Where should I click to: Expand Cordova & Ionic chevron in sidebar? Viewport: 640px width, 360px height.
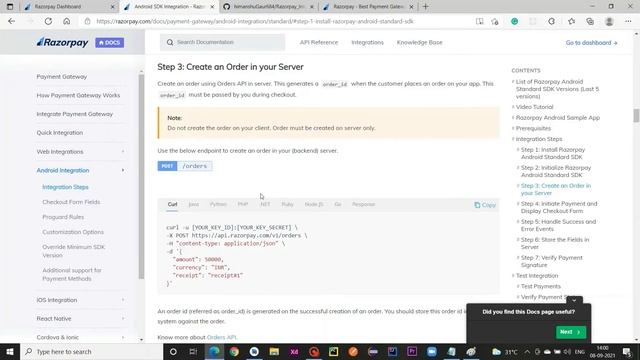[x=123, y=338]
